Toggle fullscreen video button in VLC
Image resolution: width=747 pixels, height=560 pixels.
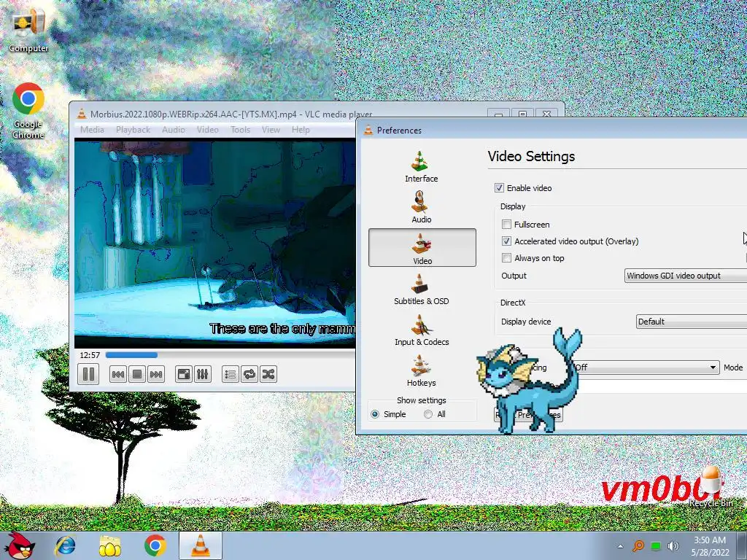pyautogui.click(x=184, y=374)
